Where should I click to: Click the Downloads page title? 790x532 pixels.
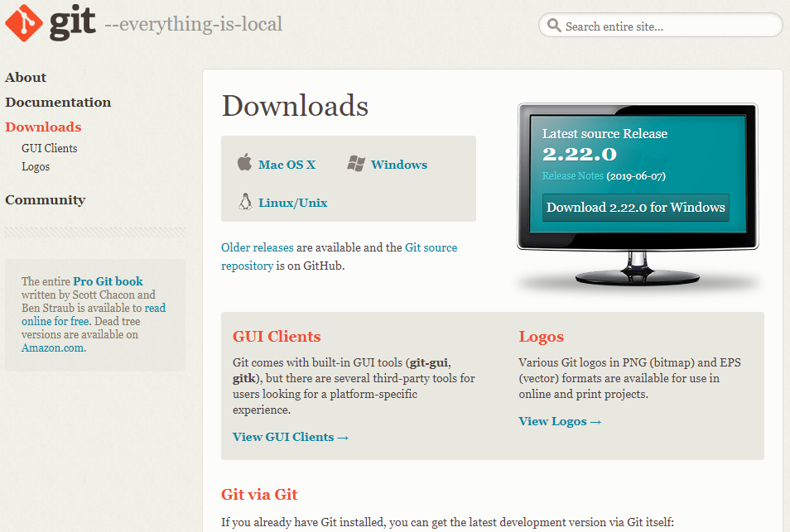click(x=296, y=106)
